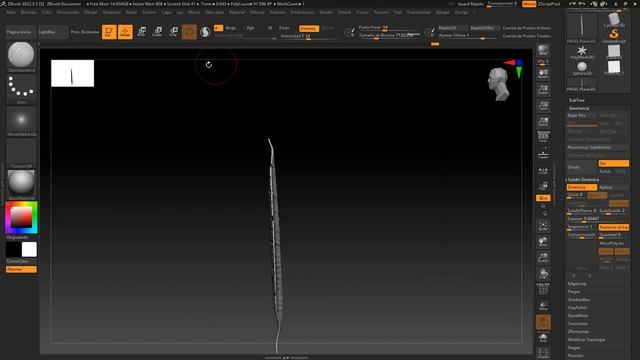Click the Aplicar dynamic subdivision button
Image resolution: width=640 pixels, height=360 pixels.
(x=613, y=187)
